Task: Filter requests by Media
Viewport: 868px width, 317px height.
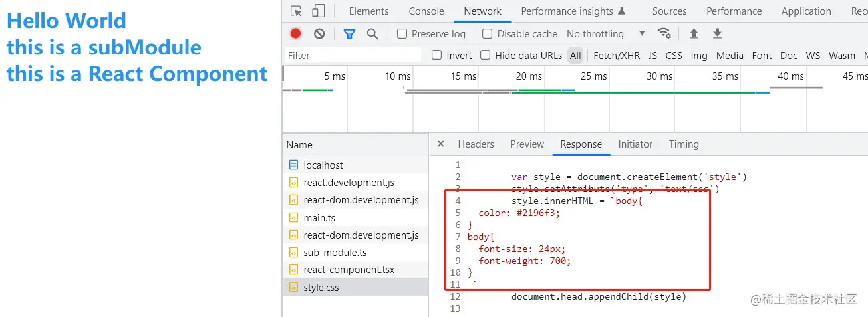Action: [730, 56]
